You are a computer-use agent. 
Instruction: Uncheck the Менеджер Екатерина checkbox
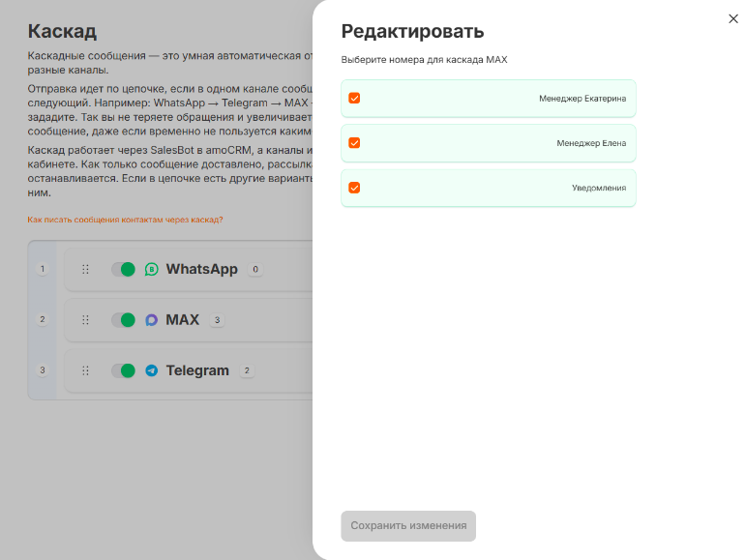354,98
